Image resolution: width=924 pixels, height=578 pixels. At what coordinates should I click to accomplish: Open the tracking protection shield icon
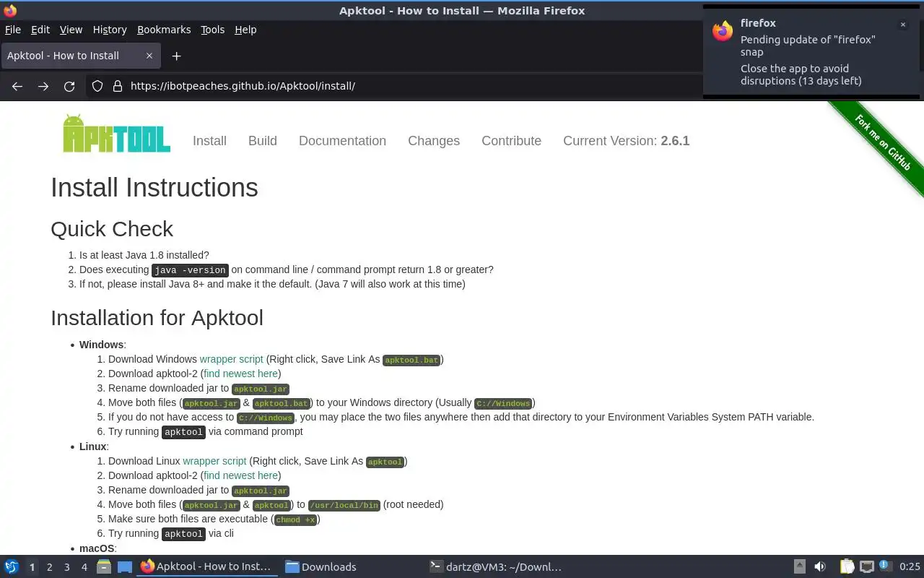(x=97, y=86)
